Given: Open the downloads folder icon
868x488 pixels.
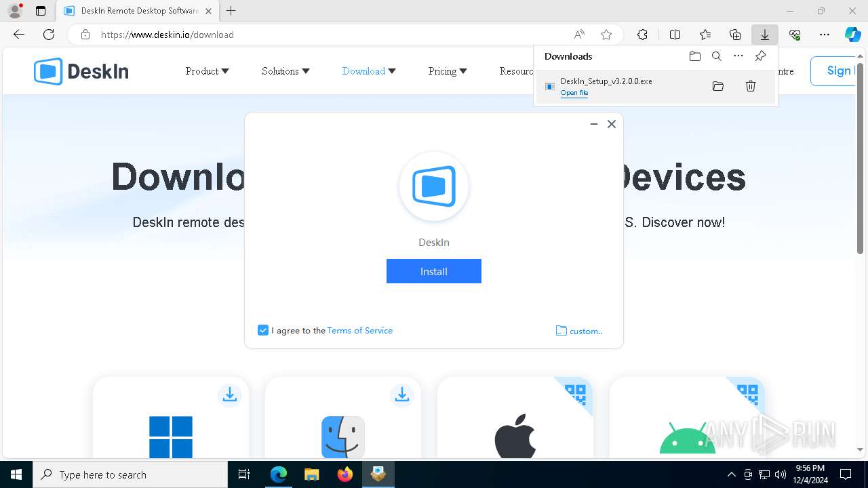Looking at the screenshot, I should [x=694, y=56].
